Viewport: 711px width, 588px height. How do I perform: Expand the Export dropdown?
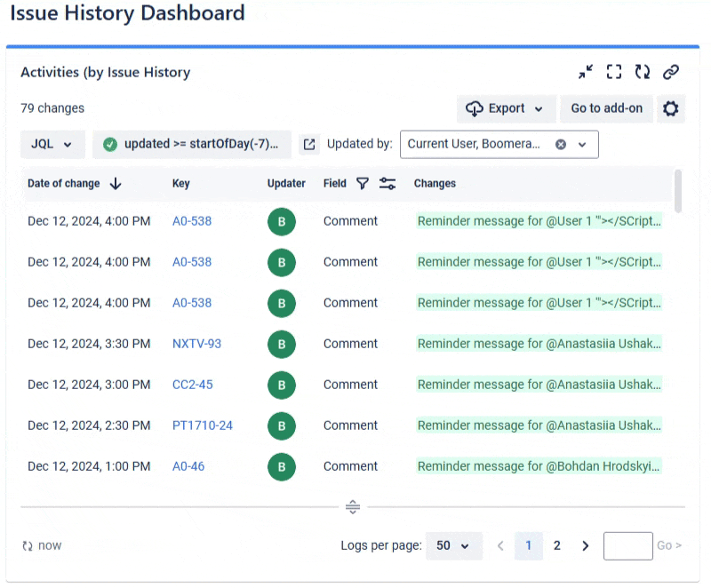(506, 108)
